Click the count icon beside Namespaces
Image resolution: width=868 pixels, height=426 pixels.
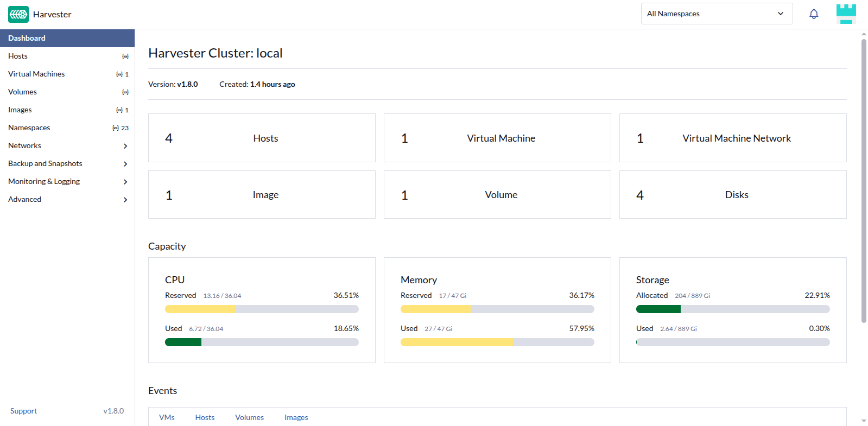116,128
